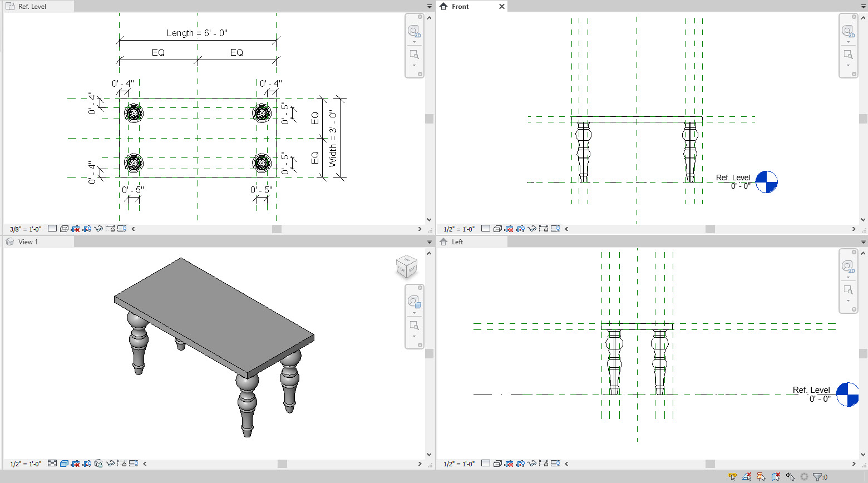Disable Select Pinned Elements in the status bar
The image size is (868, 483).
(762, 476)
